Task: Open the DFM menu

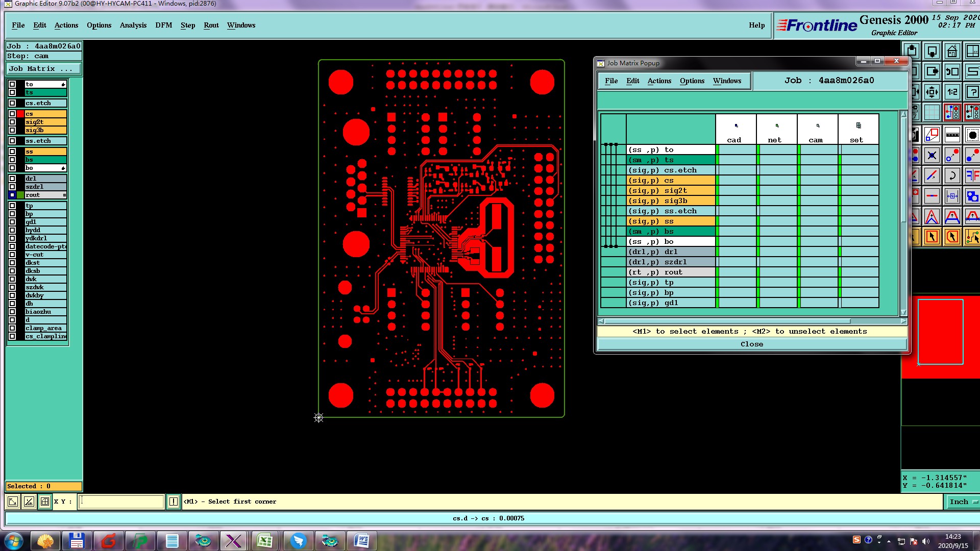Action: tap(163, 25)
